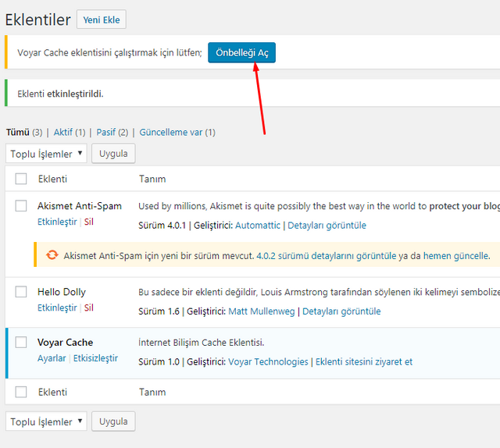Click the Sürüm 1.0 version text

click(159, 362)
